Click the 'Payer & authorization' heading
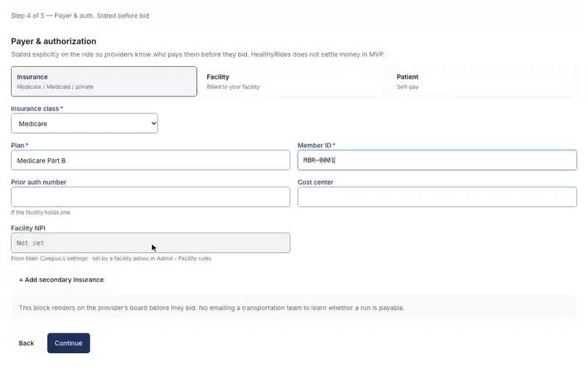The width and height of the screenshot is (588, 368). (54, 41)
